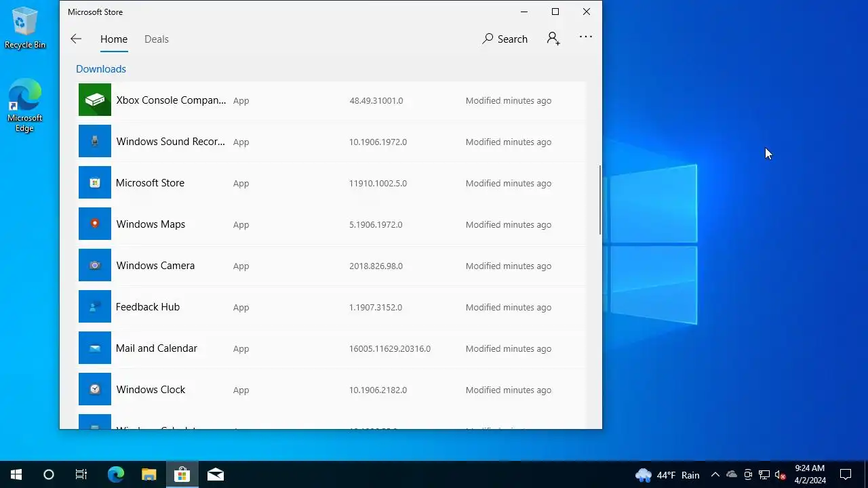The width and height of the screenshot is (868, 488).
Task: Open the Recycle Bin desktop icon
Action: pos(25,28)
